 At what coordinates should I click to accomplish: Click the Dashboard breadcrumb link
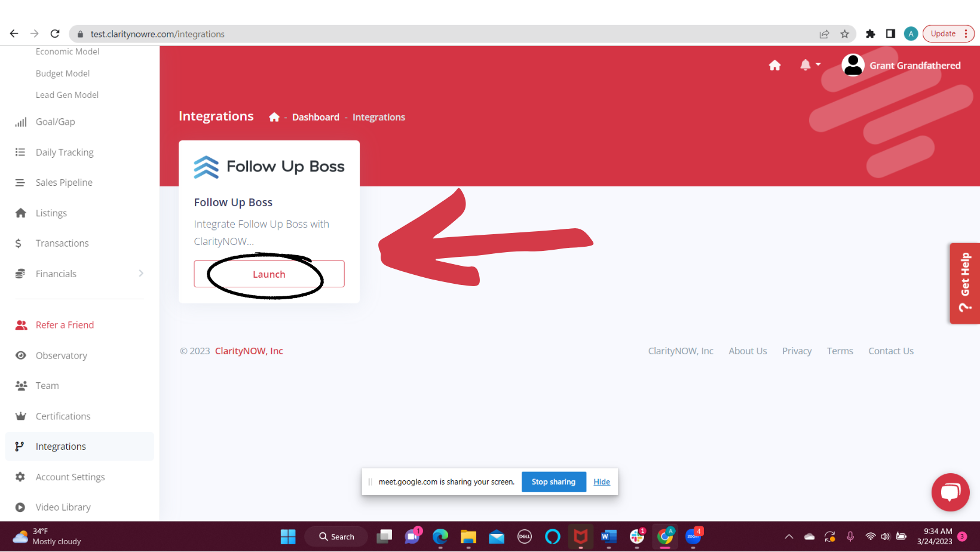pos(316,117)
